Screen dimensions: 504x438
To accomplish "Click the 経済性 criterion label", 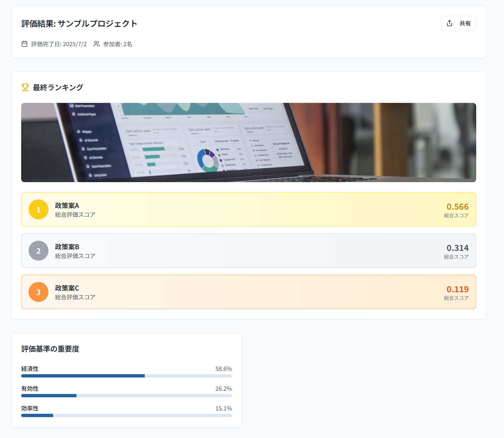I will 30,369.
